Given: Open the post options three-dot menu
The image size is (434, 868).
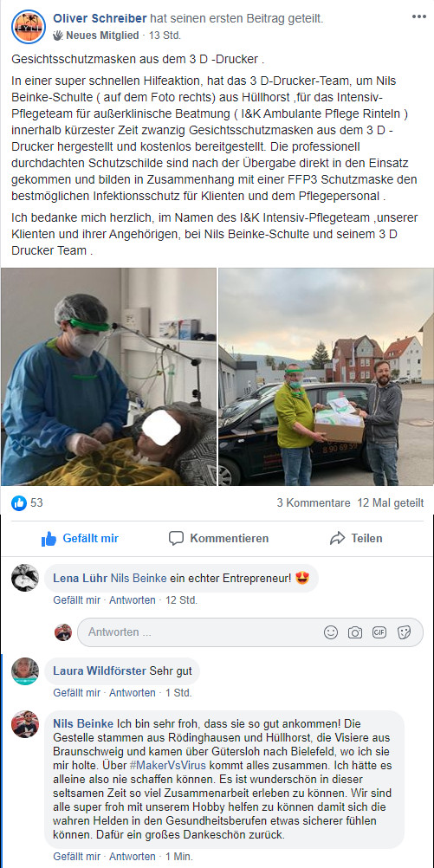Looking at the screenshot, I should point(419,16).
